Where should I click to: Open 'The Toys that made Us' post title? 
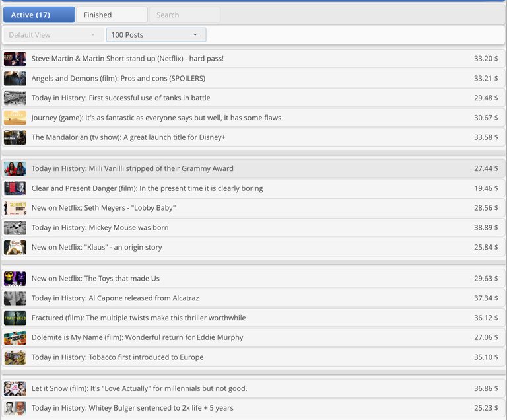tap(95, 279)
